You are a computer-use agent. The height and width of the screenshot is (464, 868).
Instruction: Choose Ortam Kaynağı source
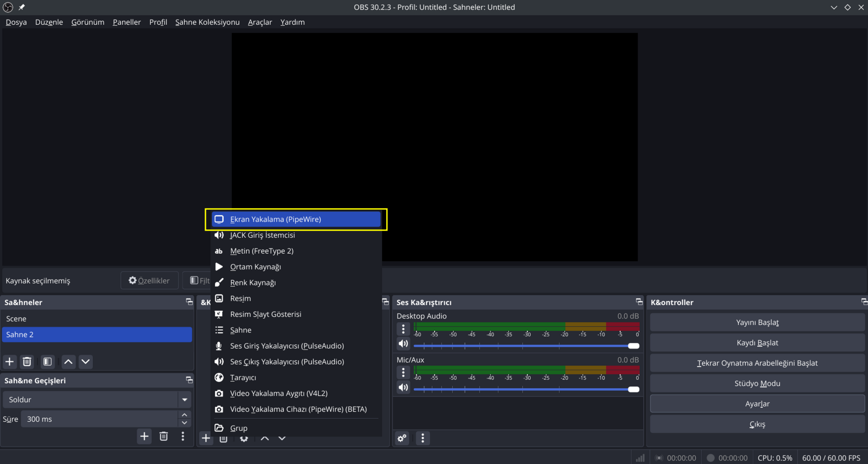point(296,267)
